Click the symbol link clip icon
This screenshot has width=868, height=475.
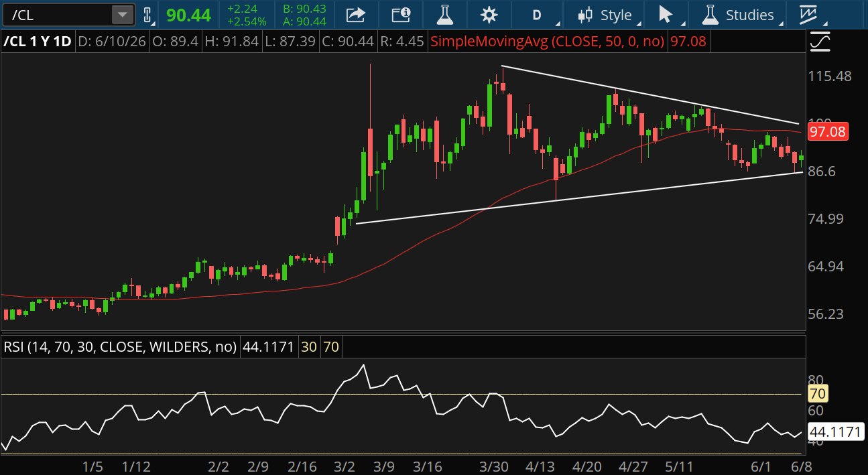(147, 15)
